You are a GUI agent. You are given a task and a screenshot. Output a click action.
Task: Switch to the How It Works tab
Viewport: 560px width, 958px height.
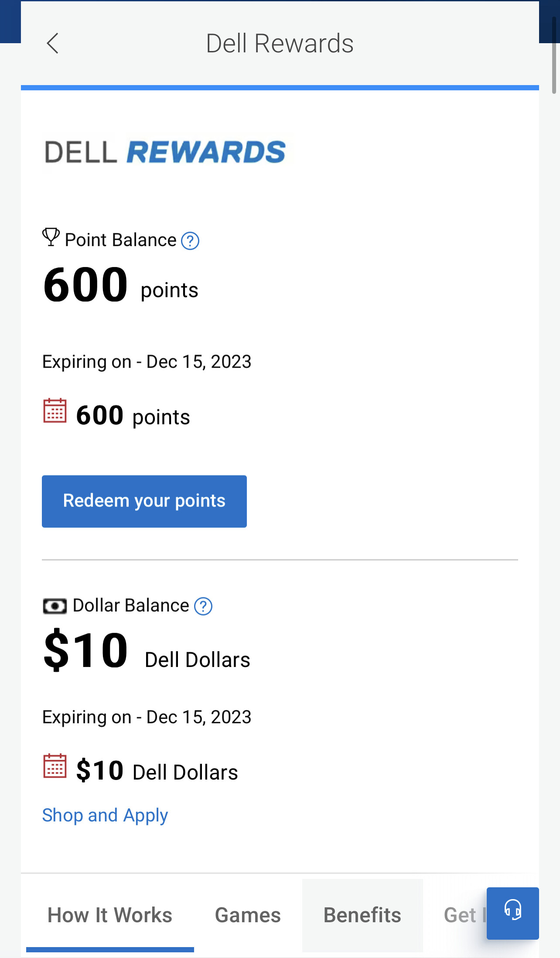[110, 915]
